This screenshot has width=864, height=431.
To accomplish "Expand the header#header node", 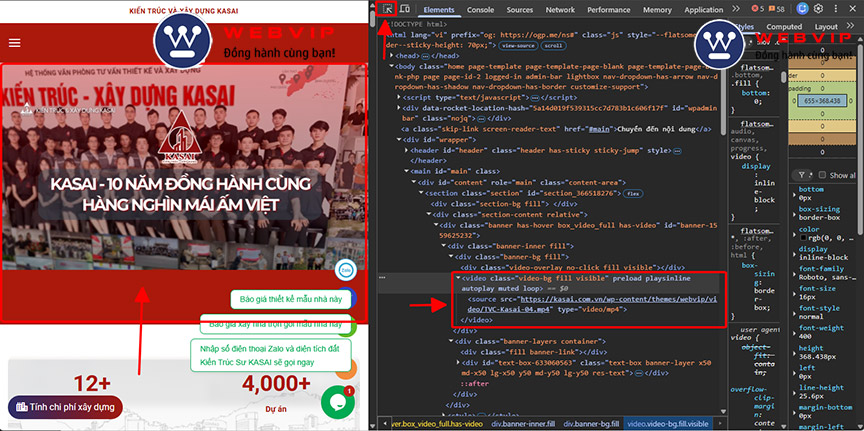I will tap(407, 150).
